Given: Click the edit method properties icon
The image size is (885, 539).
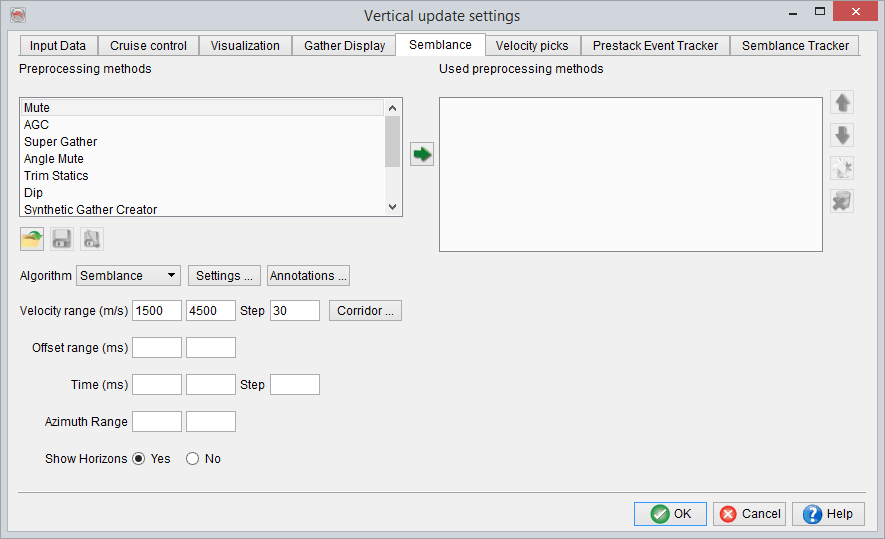Looking at the screenshot, I should point(842,169).
